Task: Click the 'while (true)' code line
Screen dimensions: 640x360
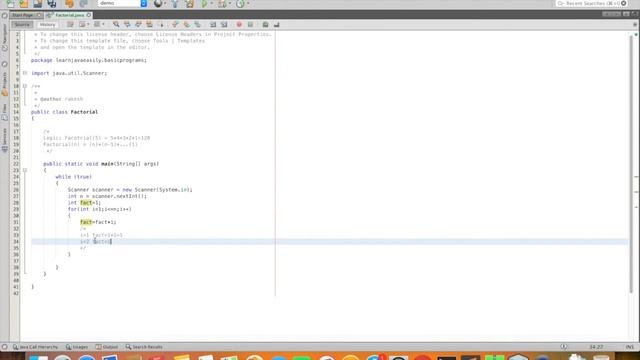Action: (x=73, y=177)
